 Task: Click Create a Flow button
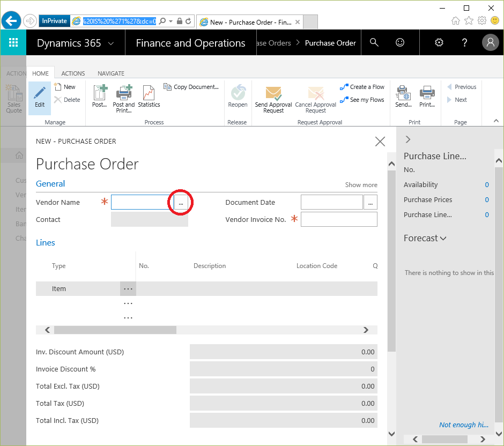tap(362, 87)
